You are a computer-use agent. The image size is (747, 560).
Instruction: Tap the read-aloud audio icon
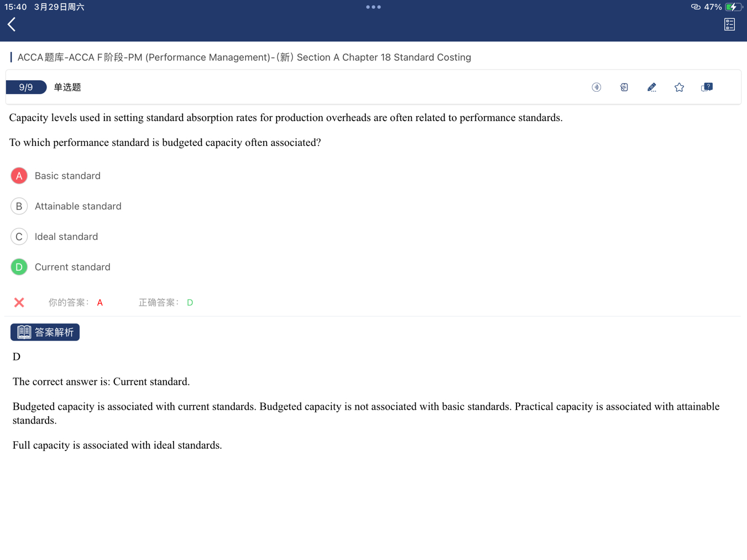coord(596,87)
